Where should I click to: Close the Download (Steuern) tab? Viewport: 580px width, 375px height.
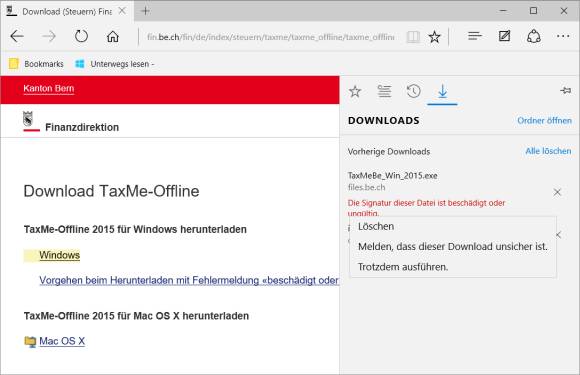point(122,11)
